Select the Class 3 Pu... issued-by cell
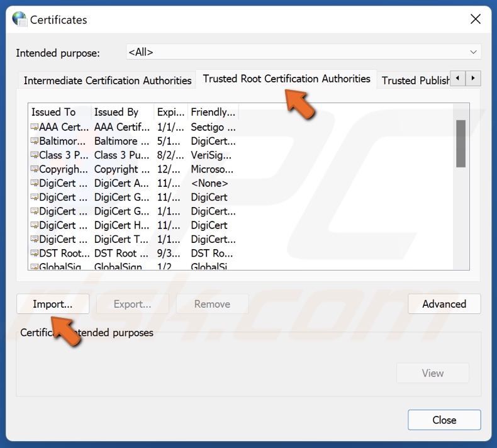 [121, 155]
